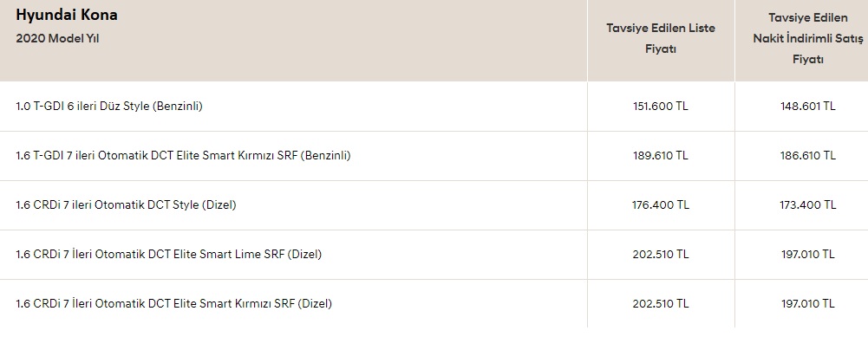Select the Elite Smart Lime SRF row
The width and height of the screenshot is (868, 337).
pyautogui.click(x=434, y=254)
